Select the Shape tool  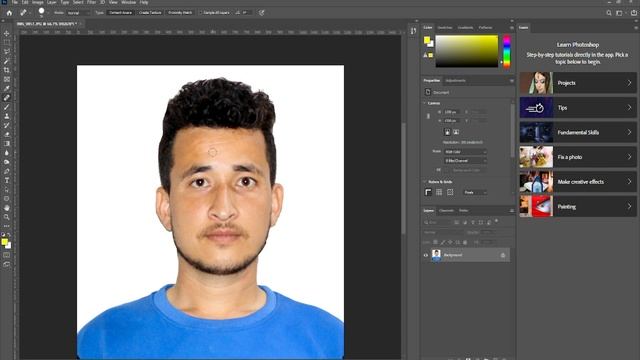point(7,199)
